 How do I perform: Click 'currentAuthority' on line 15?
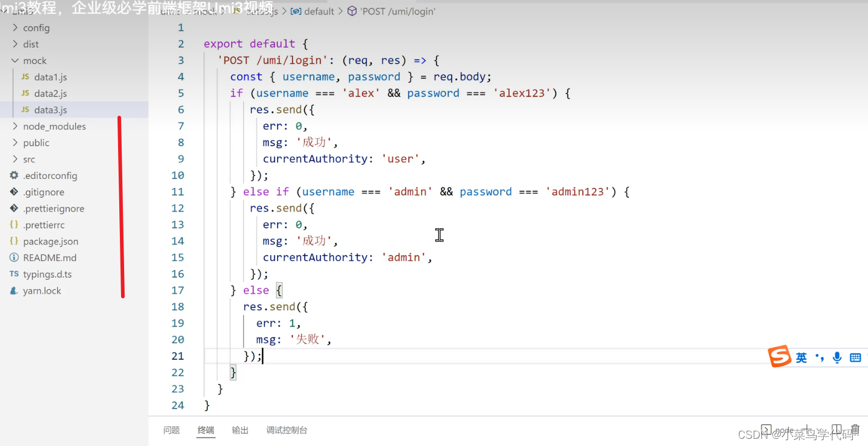[x=315, y=257]
